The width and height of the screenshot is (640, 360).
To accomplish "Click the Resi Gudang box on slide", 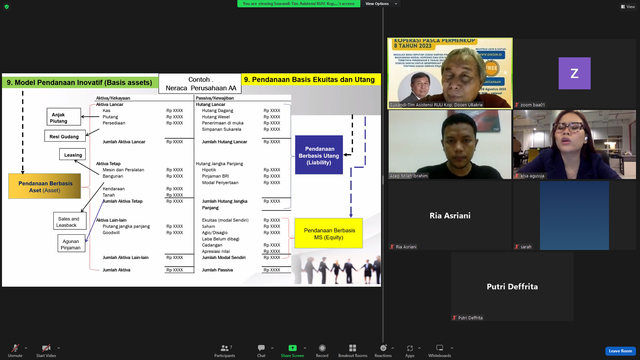I will click(65, 136).
